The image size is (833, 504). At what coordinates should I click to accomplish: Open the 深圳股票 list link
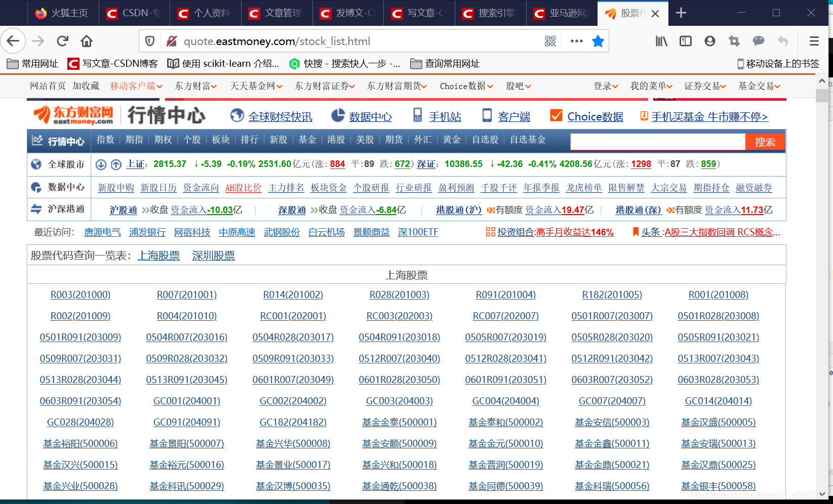[x=214, y=256]
